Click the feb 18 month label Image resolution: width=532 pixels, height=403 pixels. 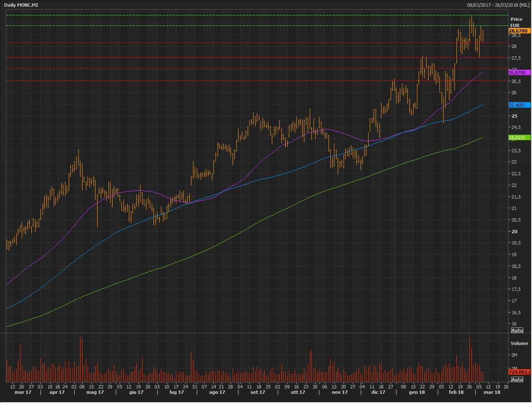coord(456,392)
